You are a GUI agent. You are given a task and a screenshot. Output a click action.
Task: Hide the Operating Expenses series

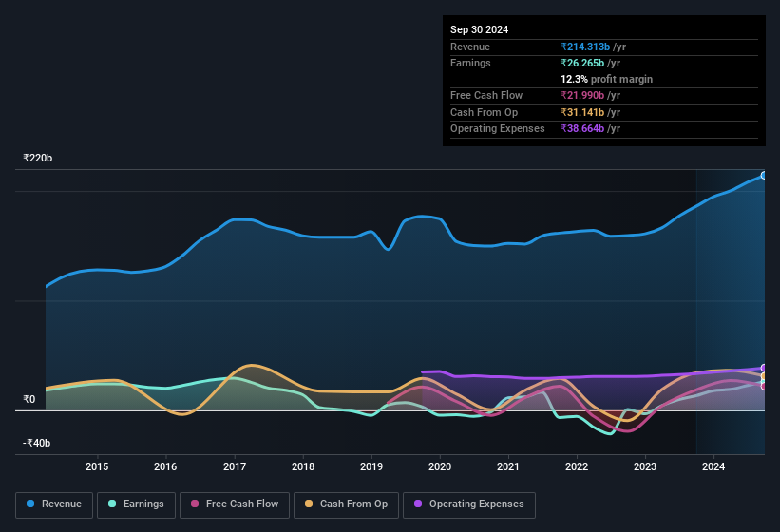pyautogui.click(x=469, y=505)
